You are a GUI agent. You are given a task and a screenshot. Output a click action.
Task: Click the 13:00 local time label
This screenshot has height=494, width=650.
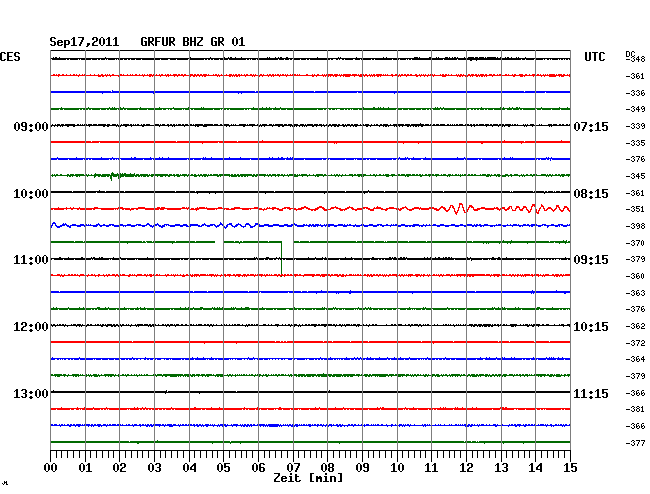tap(31, 394)
